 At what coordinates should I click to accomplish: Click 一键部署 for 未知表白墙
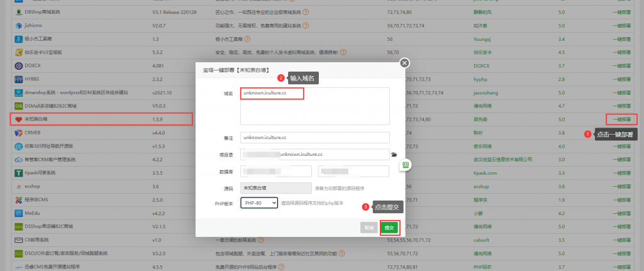click(621, 119)
